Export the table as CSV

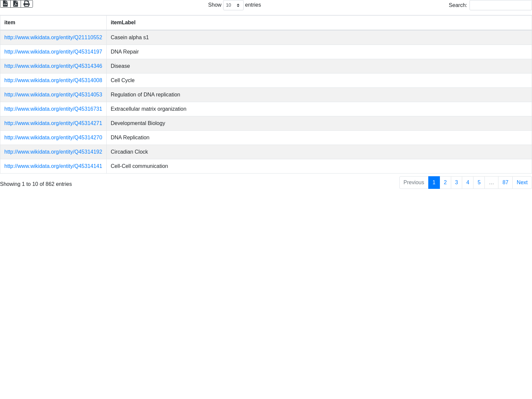pyautogui.click(x=5, y=4)
